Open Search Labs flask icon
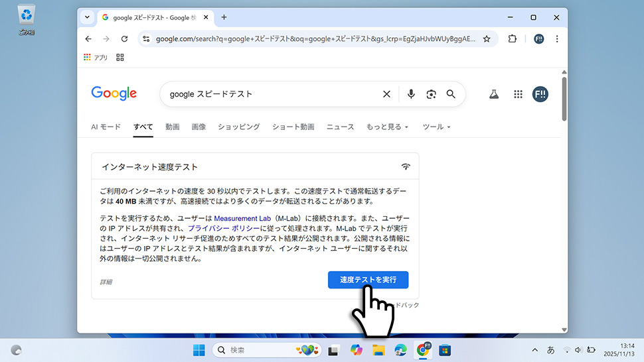Image resolution: width=644 pixels, height=362 pixels. 494,94
